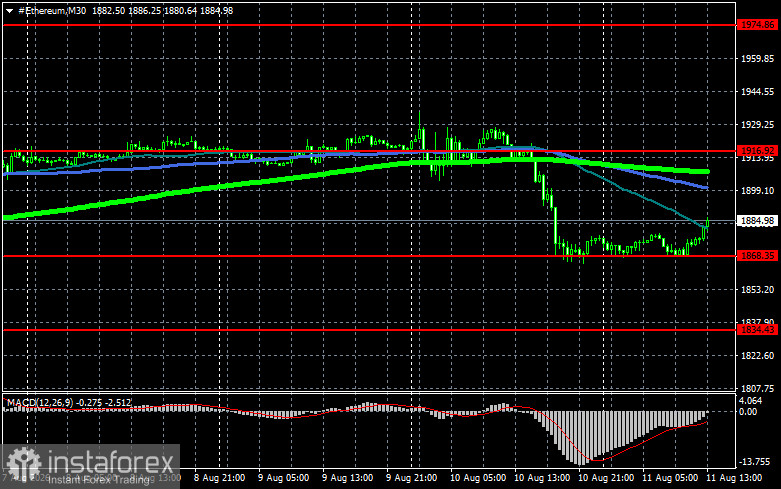Select the 11 Aug 13:00 time label
The image size is (781, 489).
[x=734, y=478]
